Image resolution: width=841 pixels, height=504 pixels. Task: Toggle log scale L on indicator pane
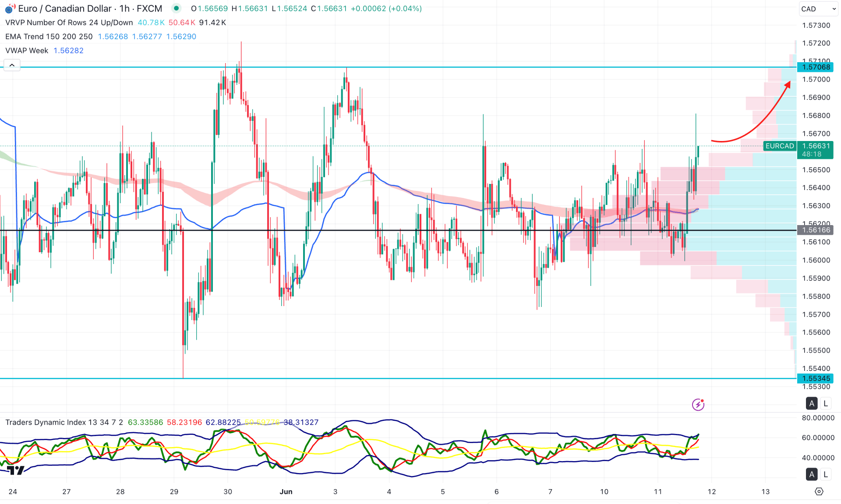(826, 474)
